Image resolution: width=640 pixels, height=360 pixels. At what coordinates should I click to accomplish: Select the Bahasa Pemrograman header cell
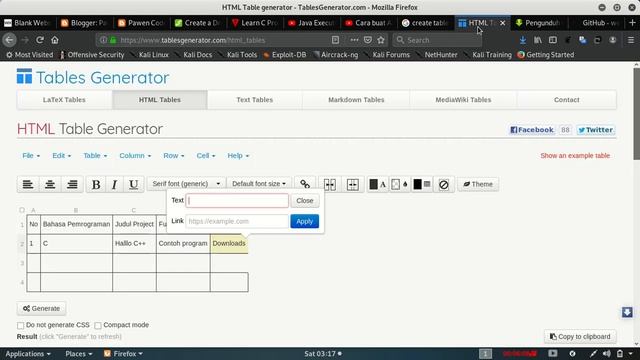point(76,224)
